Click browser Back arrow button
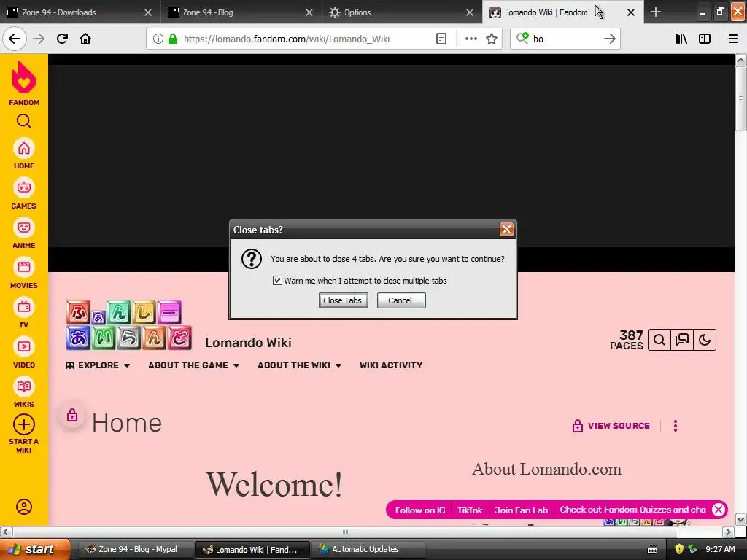Screen dimensions: 747x560 tap(15, 39)
